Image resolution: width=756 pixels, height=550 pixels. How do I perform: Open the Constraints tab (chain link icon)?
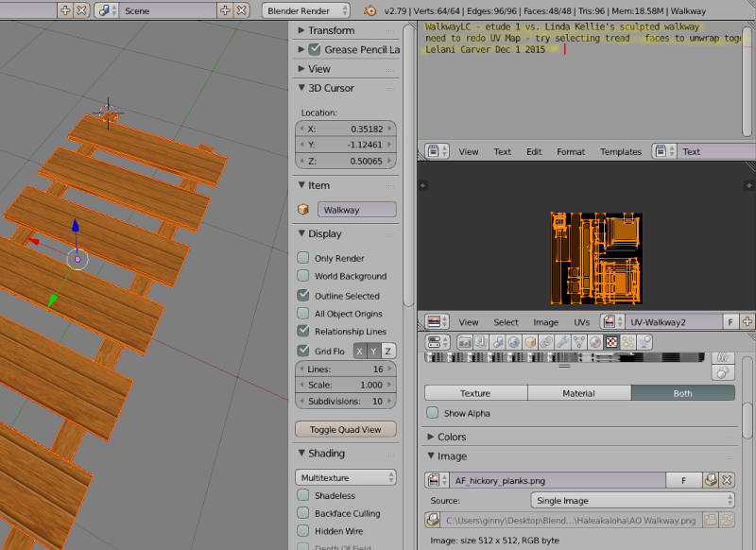(x=546, y=342)
